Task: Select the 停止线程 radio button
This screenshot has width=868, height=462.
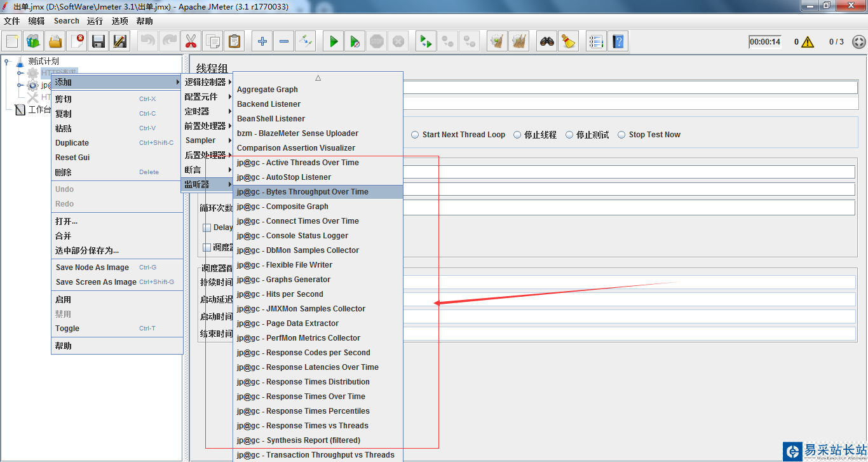Action: pyautogui.click(x=517, y=135)
